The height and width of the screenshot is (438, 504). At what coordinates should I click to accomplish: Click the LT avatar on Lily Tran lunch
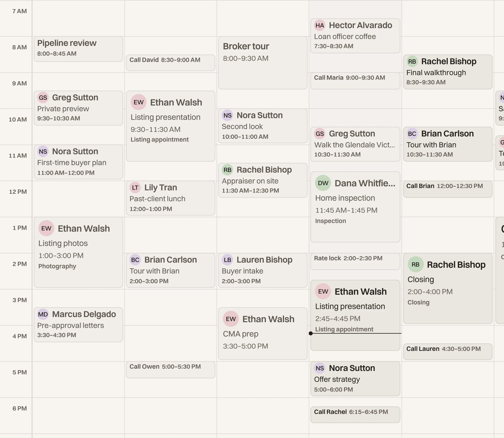pos(135,187)
